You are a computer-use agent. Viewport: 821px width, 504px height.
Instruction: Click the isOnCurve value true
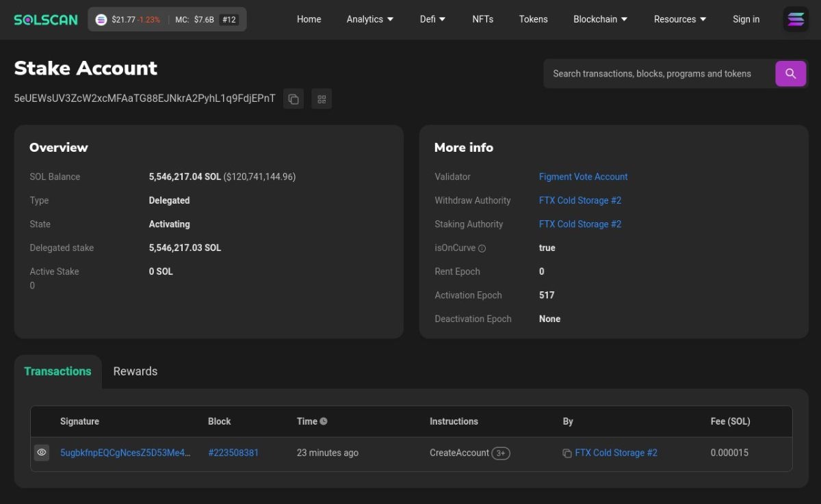pyautogui.click(x=547, y=248)
